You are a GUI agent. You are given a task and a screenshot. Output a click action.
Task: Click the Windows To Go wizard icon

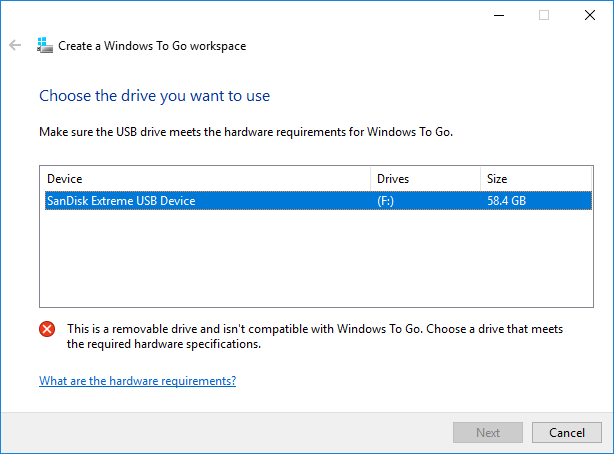point(45,45)
